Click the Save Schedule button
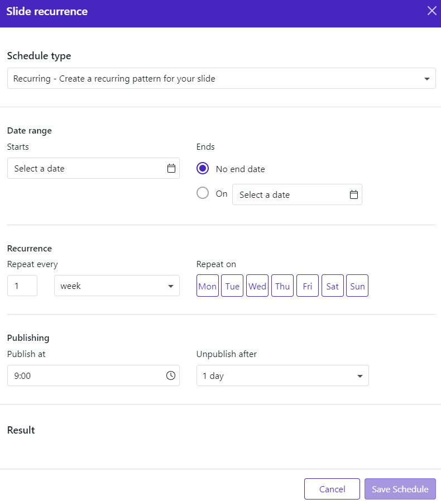Screen dimensions: 441x504 pyautogui.click(x=400, y=489)
